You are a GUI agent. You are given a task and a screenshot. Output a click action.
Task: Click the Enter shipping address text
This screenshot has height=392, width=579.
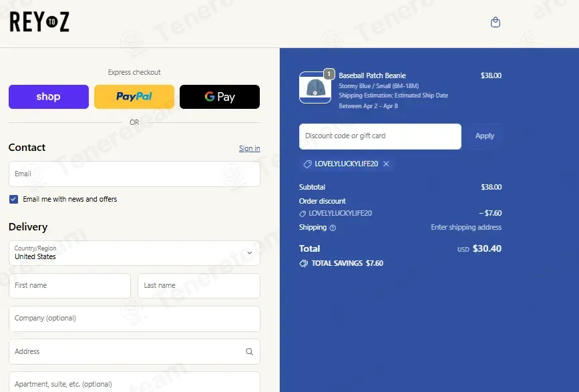tap(466, 227)
